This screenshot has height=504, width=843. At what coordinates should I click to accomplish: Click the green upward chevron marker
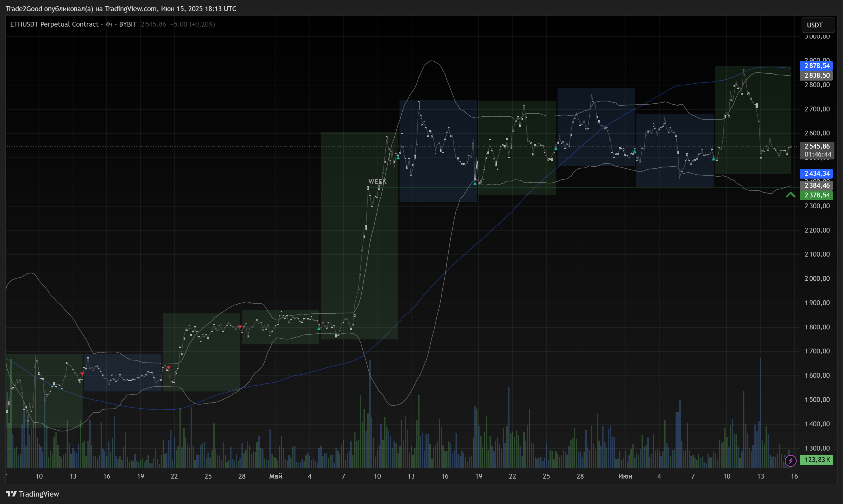pos(790,195)
